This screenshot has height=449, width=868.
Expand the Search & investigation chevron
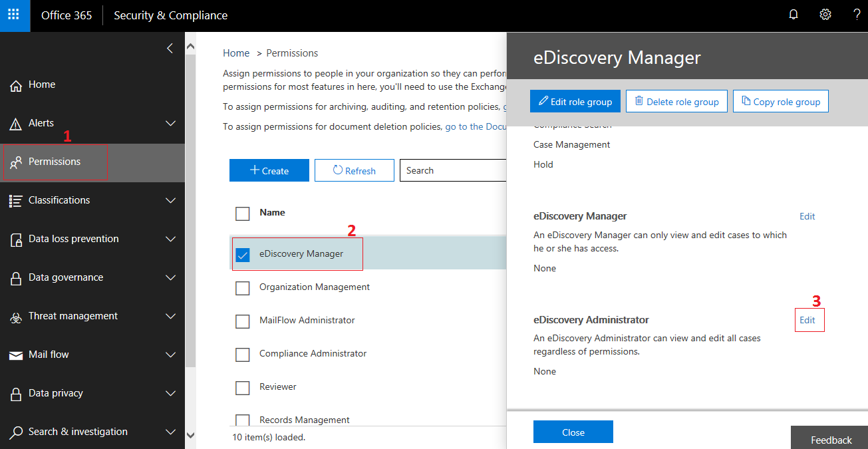[170, 432]
